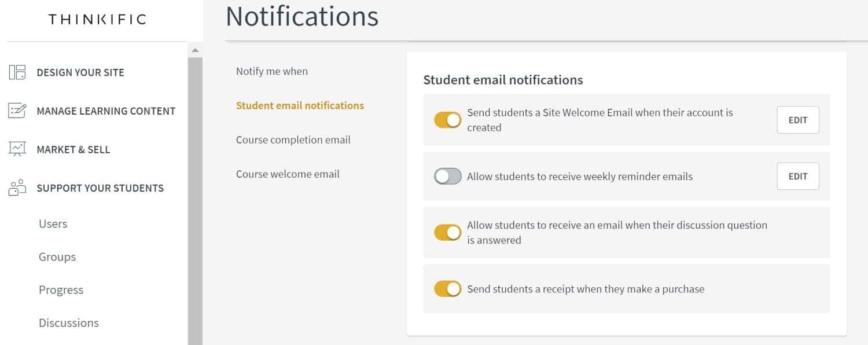Enable weekly reminder emails toggle
Image resolution: width=868 pixels, height=345 pixels.
pyautogui.click(x=448, y=177)
